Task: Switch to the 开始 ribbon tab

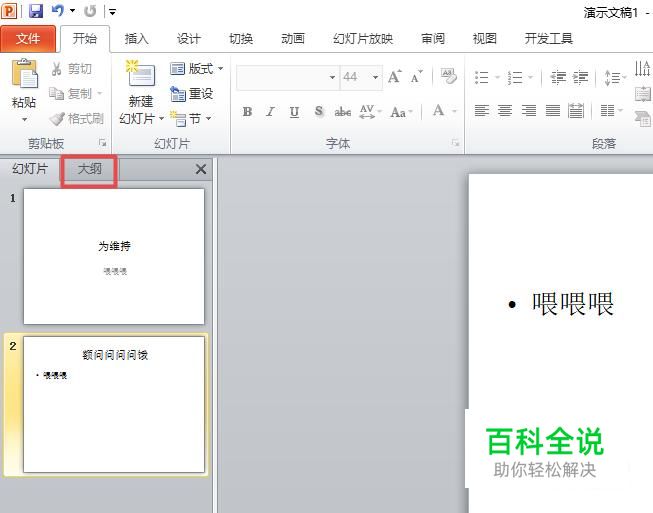Action: click(85, 39)
